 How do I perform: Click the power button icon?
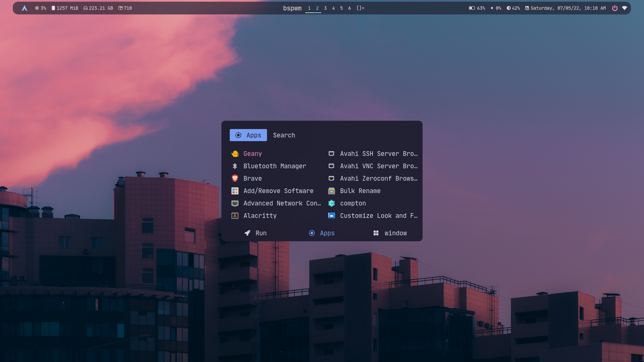click(x=615, y=8)
